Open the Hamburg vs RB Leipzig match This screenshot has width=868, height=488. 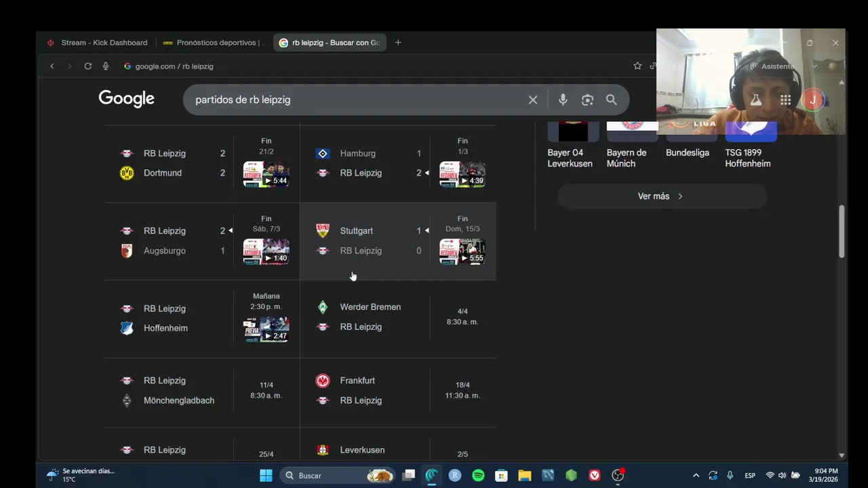pyautogui.click(x=398, y=163)
